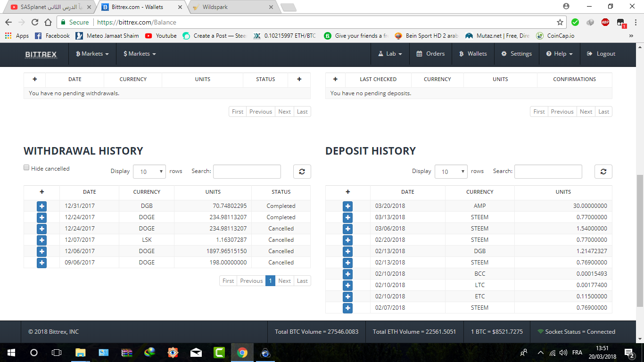644x362 pixels.
Task: Expand the DOGE 09/06/2017 withdrawal row
Action: [41, 263]
